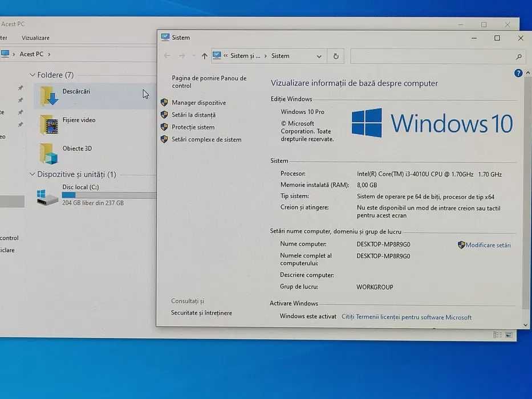532x399 pixels.
Task: Click the forward arrow in Sistem window
Action: click(182, 56)
